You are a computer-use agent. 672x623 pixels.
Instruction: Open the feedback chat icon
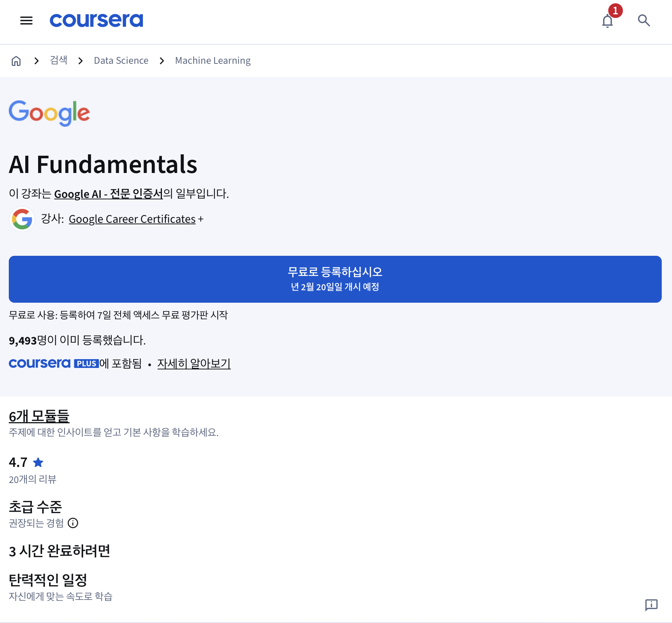point(651,605)
